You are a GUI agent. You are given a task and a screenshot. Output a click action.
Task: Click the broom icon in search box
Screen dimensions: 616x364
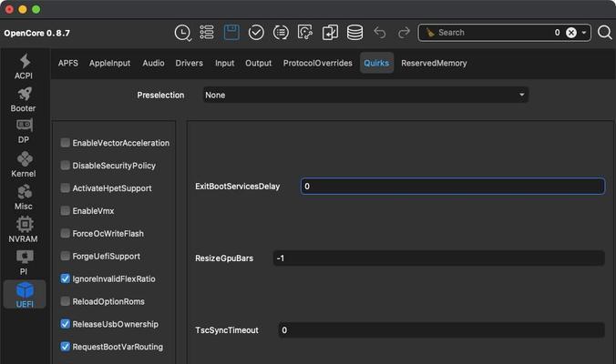(x=430, y=33)
